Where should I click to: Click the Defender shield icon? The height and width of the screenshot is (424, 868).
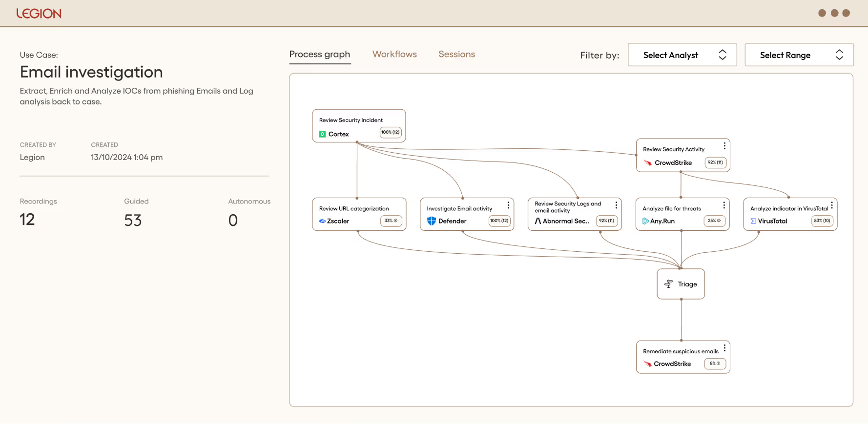pos(432,221)
